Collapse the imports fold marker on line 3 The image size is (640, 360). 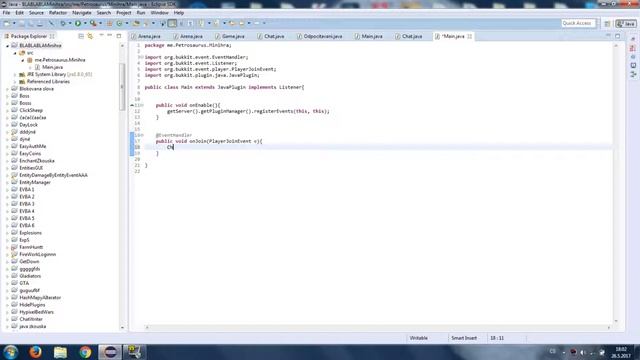tap(142, 57)
